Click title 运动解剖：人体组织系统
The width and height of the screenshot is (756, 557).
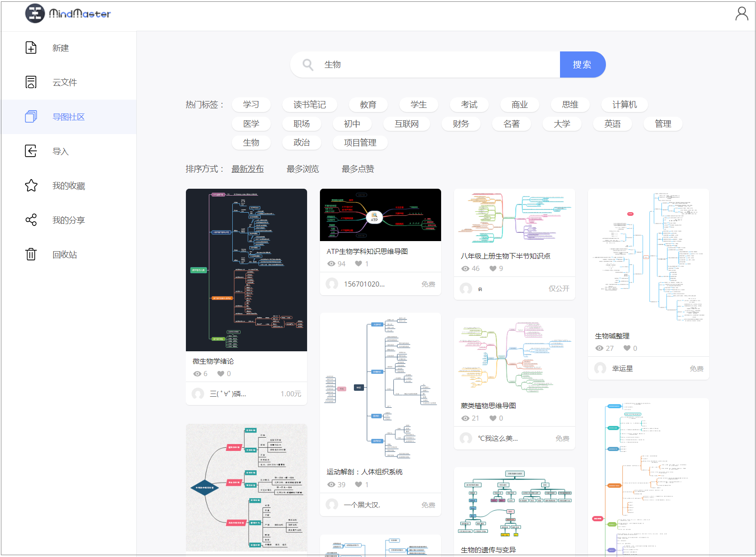[x=364, y=472]
